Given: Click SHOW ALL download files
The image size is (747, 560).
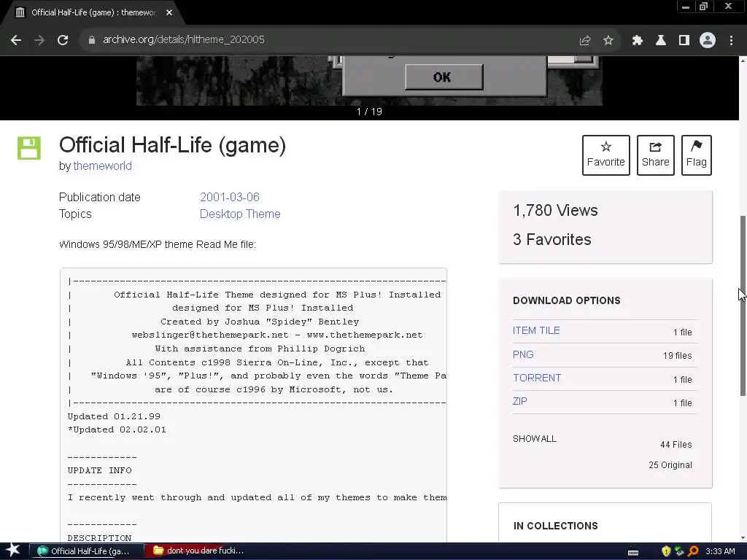Looking at the screenshot, I should [535, 438].
